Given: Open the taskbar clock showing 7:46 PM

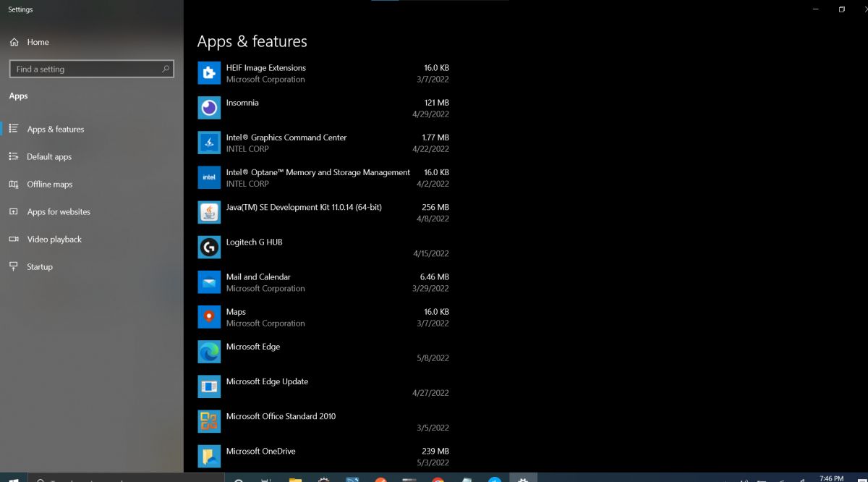Looking at the screenshot, I should [x=831, y=478].
